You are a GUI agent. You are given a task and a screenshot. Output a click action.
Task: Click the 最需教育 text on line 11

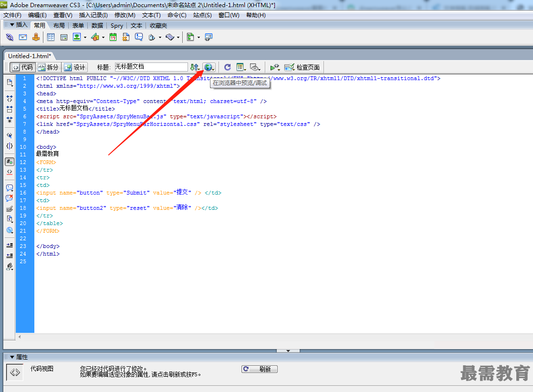click(x=48, y=154)
